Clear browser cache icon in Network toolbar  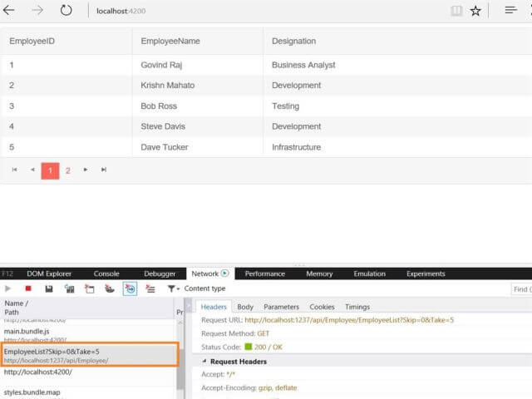[90, 288]
